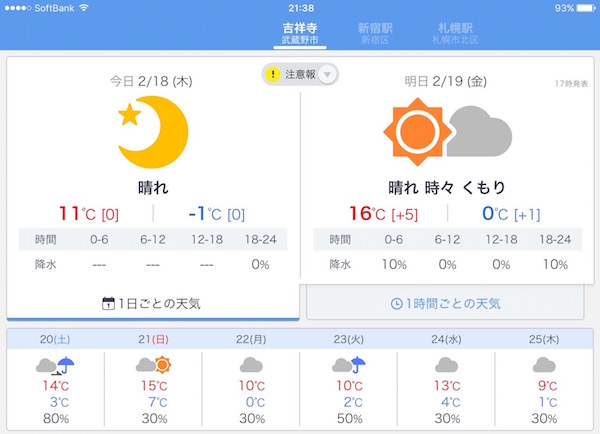This screenshot has height=434, width=600.
Task: Expand the 注意報 dropdown arrow
Action: pyautogui.click(x=328, y=74)
